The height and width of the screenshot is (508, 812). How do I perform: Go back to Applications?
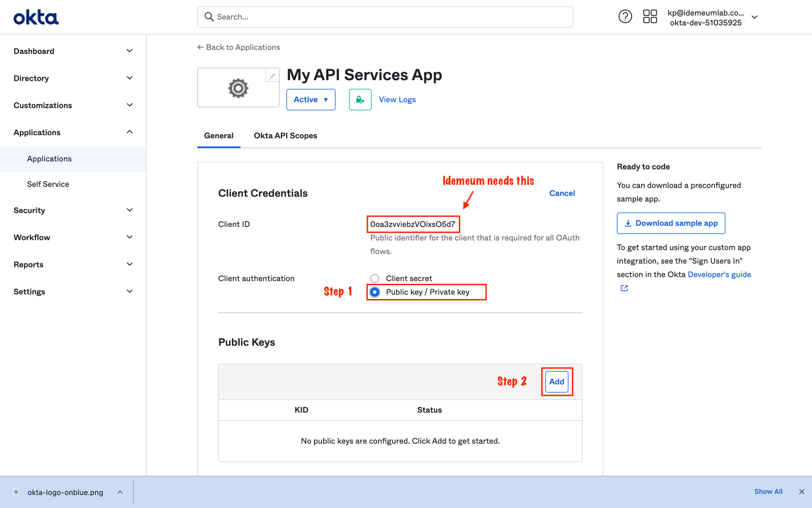pyautogui.click(x=239, y=47)
